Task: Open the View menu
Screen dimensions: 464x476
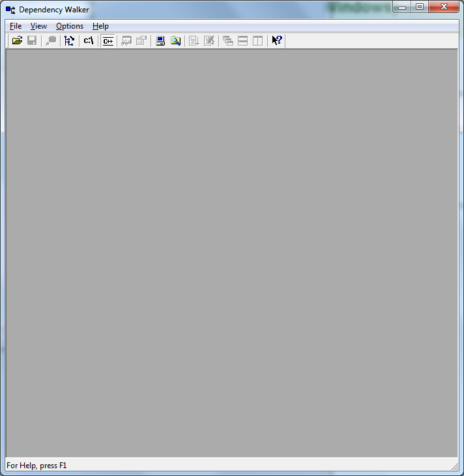Action: 38,26
